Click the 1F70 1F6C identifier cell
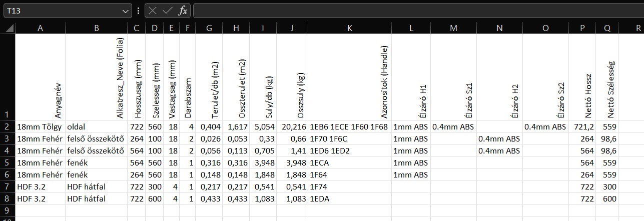Screen dimensions: 644x221 click(349, 138)
